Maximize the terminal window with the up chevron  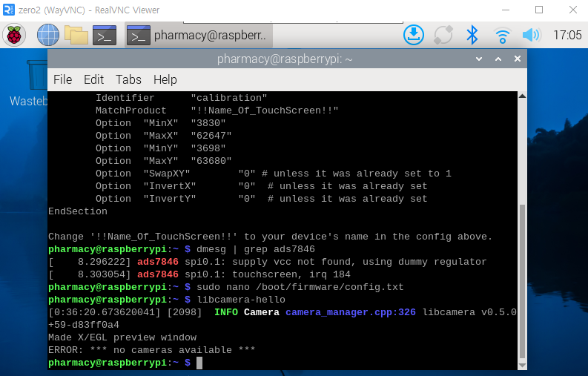[498, 59]
